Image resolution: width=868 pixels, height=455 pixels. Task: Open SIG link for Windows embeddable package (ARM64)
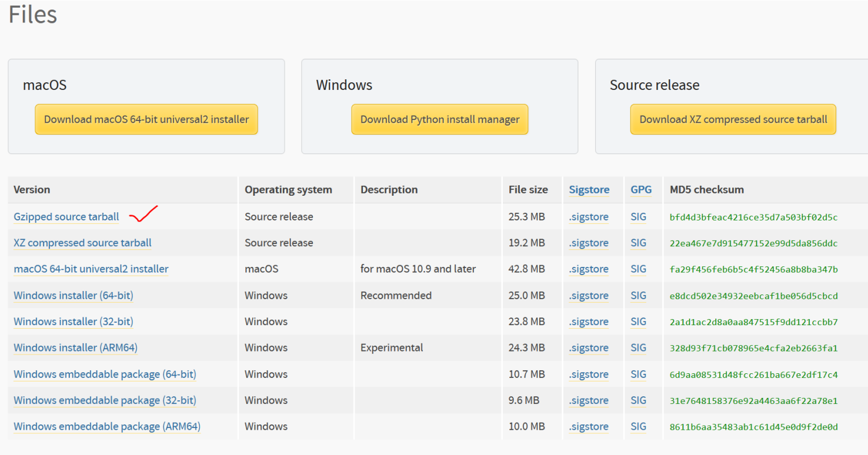639,427
